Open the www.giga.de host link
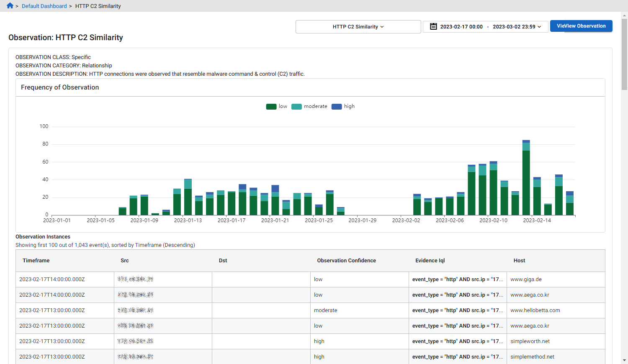This screenshot has height=364, width=628. coord(525,279)
